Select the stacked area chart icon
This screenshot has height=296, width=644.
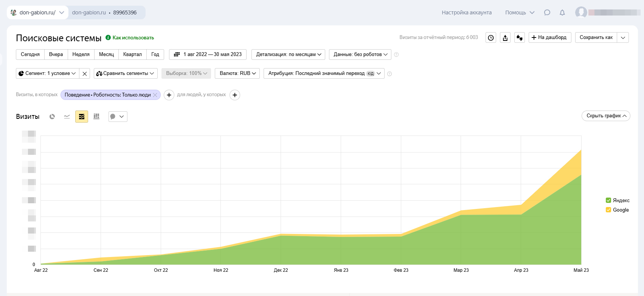[x=82, y=117]
